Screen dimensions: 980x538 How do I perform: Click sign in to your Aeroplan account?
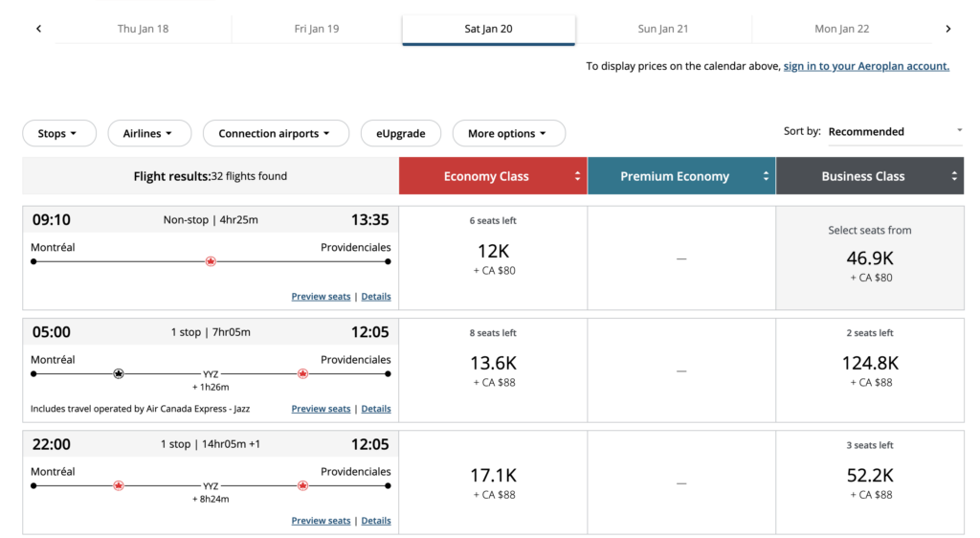coord(866,66)
